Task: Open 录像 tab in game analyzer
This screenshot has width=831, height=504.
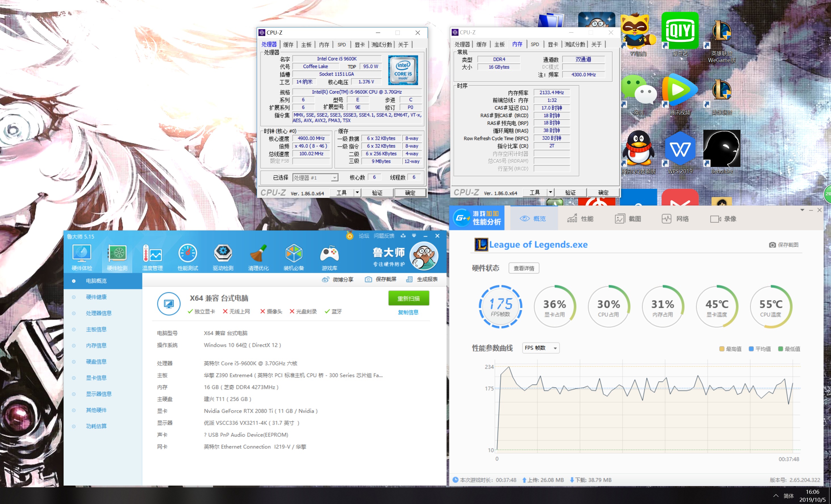Action: (x=723, y=219)
